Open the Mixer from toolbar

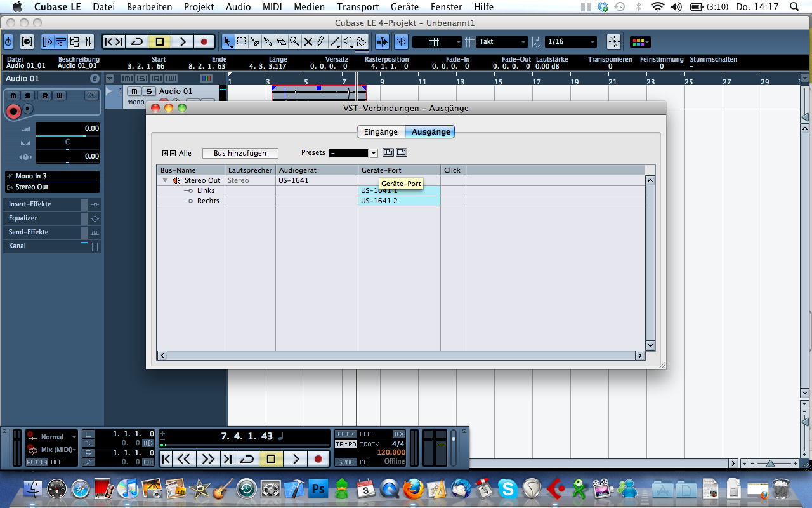pos(88,42)
